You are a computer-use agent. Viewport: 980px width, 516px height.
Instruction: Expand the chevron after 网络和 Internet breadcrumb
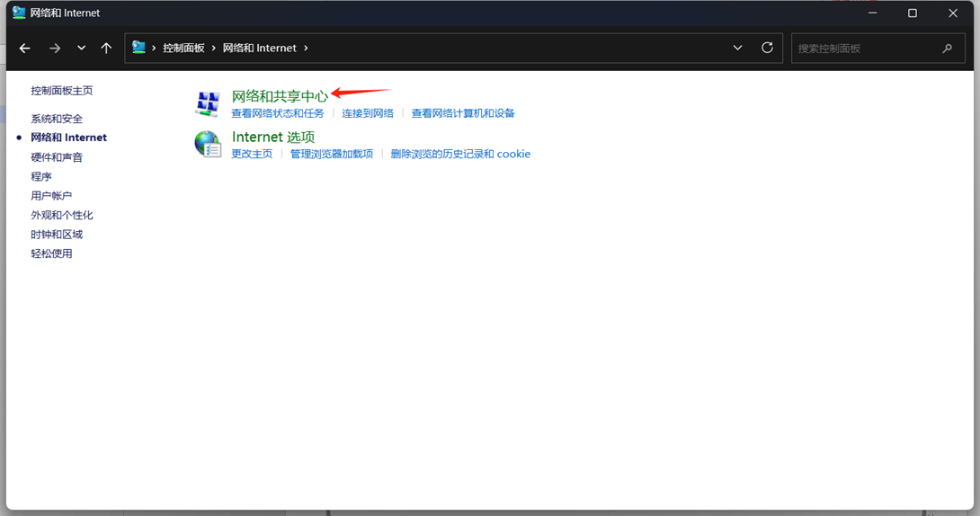306,49
